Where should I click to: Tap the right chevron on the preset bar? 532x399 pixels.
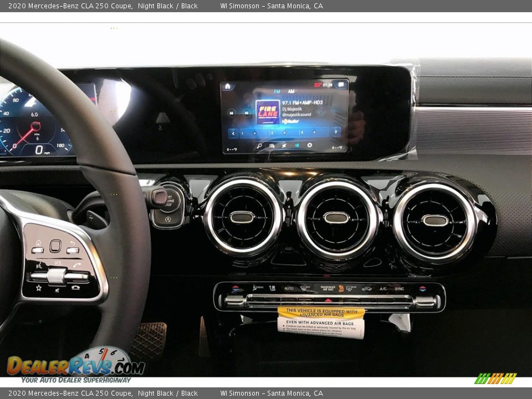(x=336, y=132)
